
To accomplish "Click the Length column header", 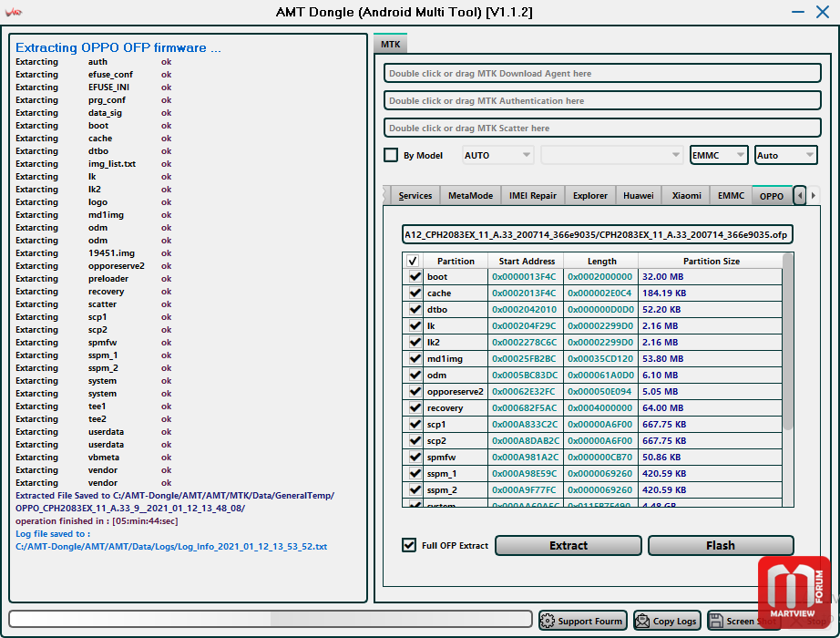I will pos(601,261).
